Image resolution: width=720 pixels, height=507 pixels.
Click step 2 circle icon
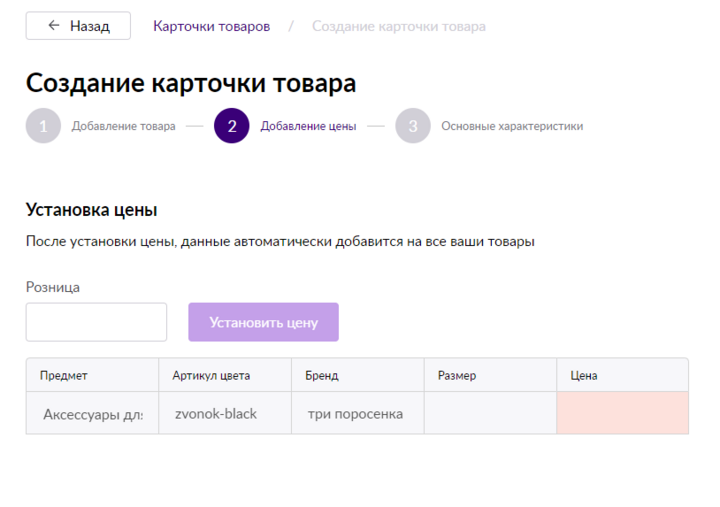[x=231, y=126]
